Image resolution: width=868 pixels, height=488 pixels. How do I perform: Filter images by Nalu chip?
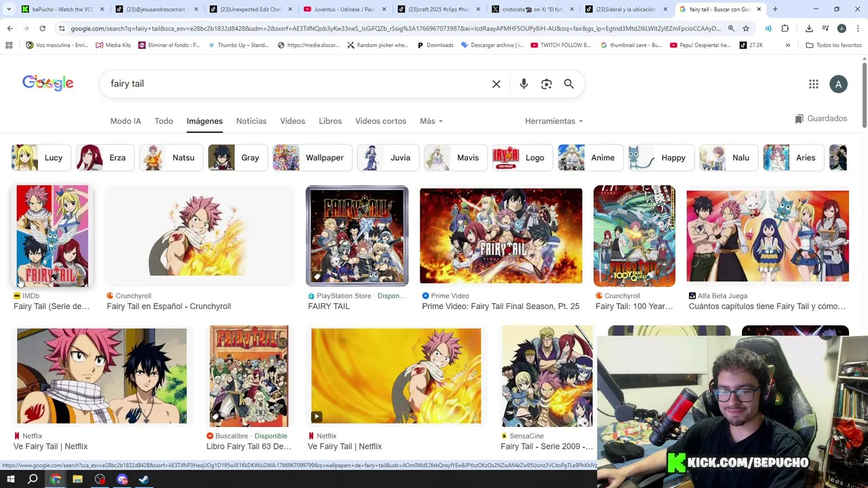click(728, 158)
